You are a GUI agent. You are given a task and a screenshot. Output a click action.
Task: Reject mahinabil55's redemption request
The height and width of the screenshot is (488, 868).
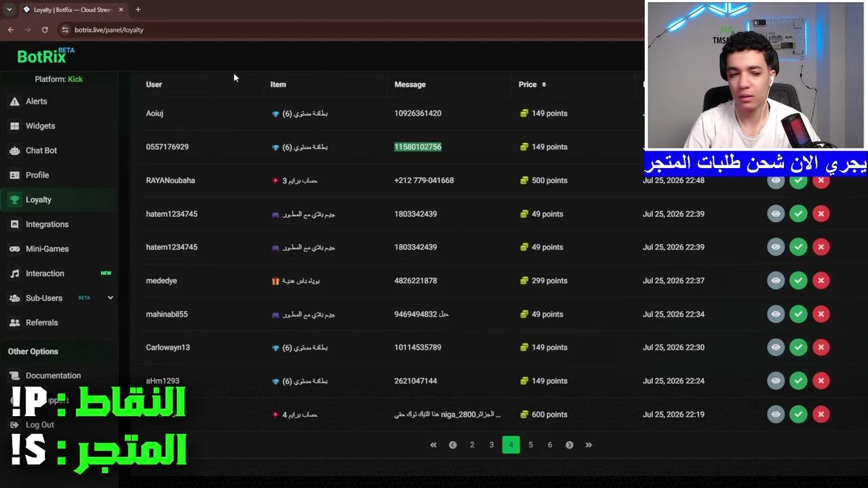pyautogui.click(x=821, y=314)
